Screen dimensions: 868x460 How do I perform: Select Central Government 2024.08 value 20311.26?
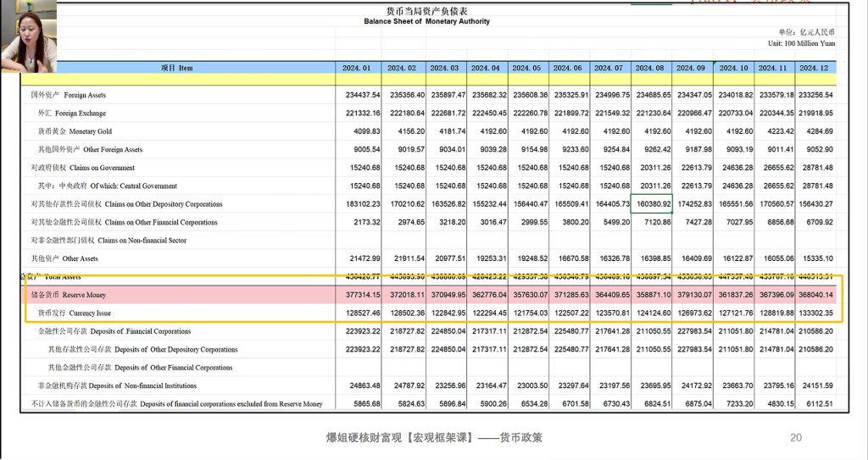(x=655, y=186)
